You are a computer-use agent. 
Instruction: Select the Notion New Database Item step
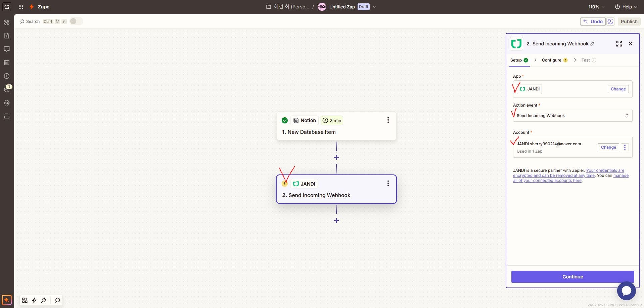[336, 126]
